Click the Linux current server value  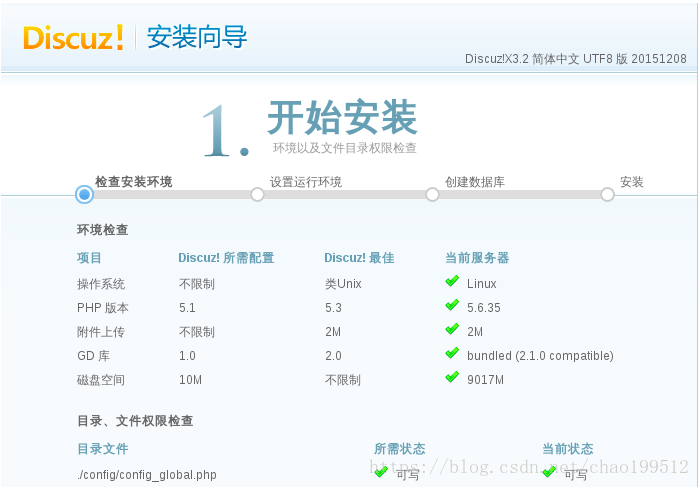point(482,284)
